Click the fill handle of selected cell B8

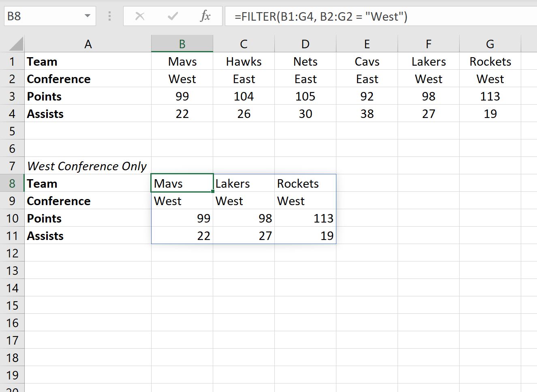pos(213,191)
